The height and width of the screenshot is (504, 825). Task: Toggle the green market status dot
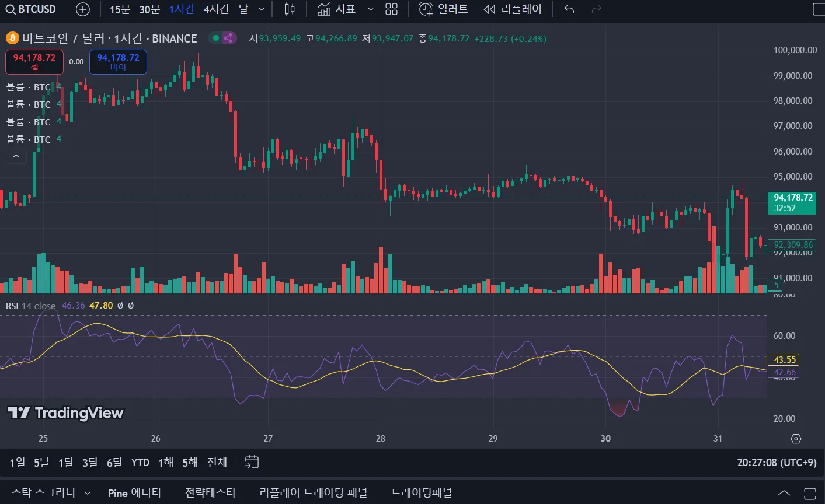tap(216, 38)
